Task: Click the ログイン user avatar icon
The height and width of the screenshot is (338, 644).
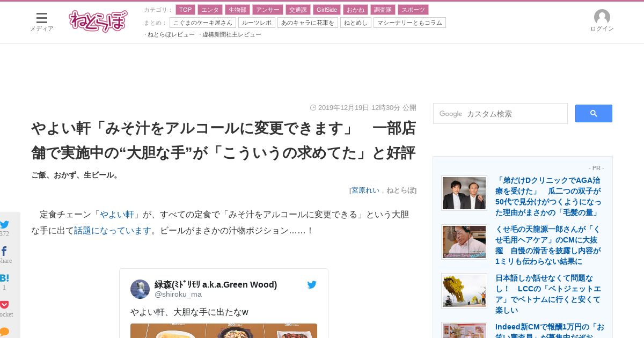Action: point(602,17)
